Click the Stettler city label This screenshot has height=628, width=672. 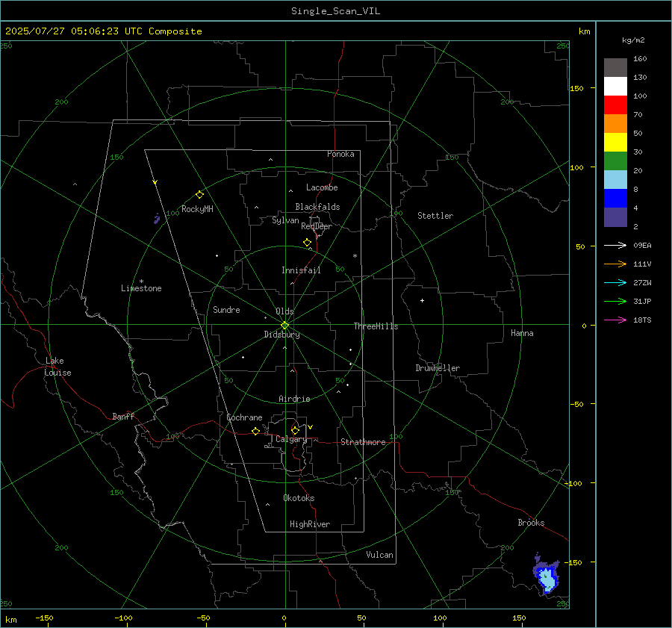click(435, 216)
